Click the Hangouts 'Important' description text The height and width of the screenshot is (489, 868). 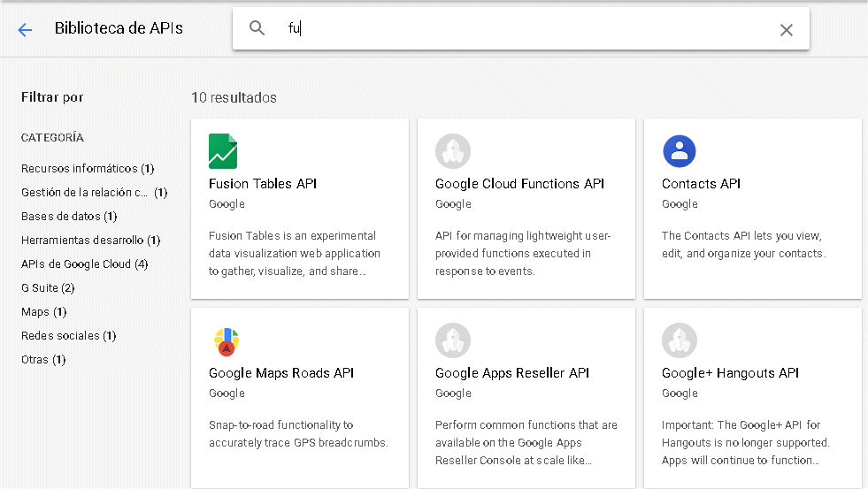745,442
